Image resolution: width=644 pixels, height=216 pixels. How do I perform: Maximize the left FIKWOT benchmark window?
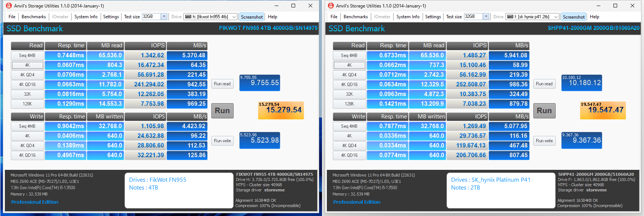pos(293,6)
